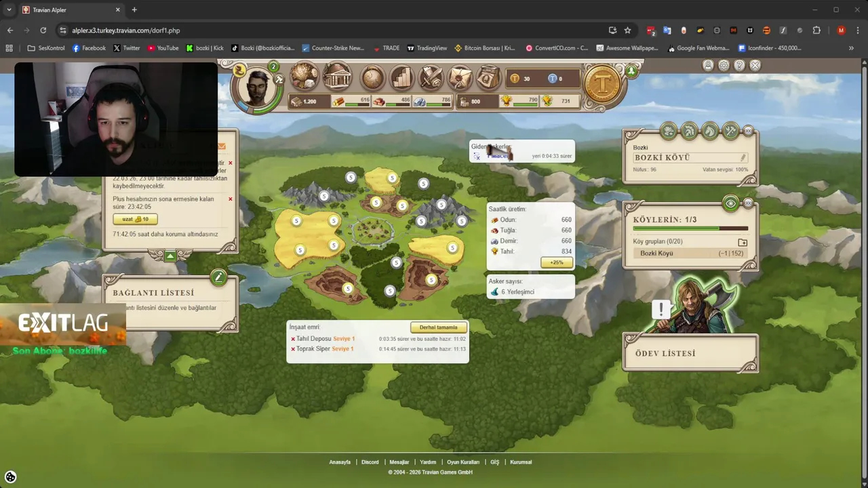Open the Discord footer link
This screenshot has height=488, width=868.
click(x=370, y=462)
